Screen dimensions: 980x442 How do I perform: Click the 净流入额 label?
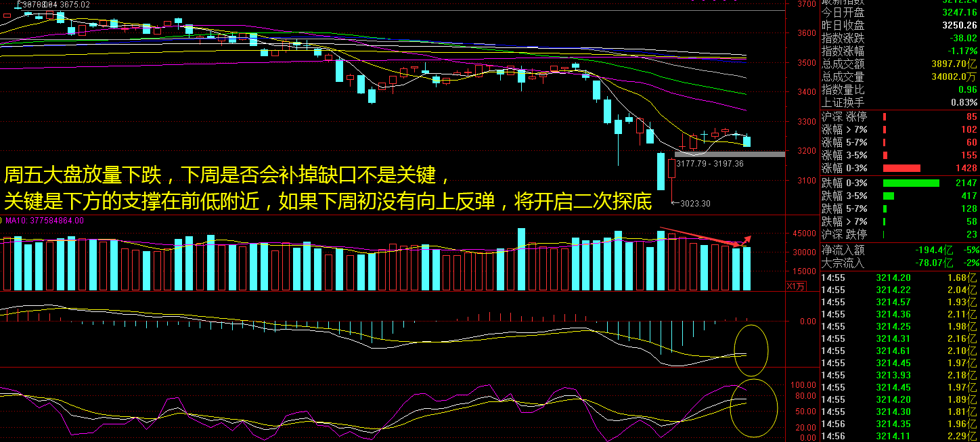tap(843, 250)
